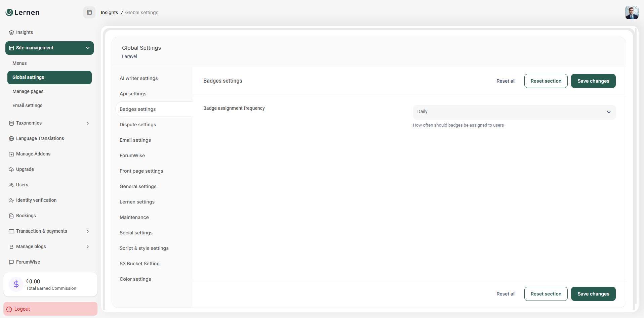This screenshot has height=318, width=644.
Task: Click the Identity verification user icon
Action: (11, 200)
